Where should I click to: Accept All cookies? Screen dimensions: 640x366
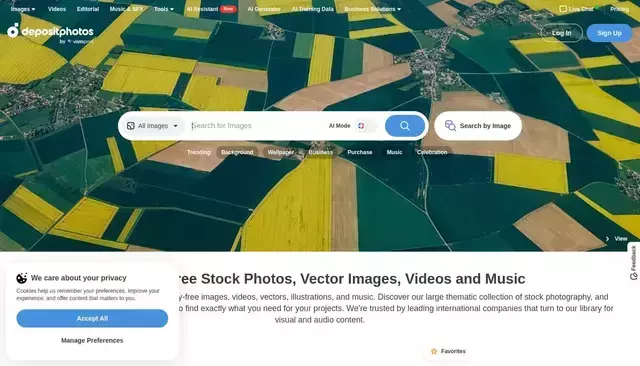92,318
